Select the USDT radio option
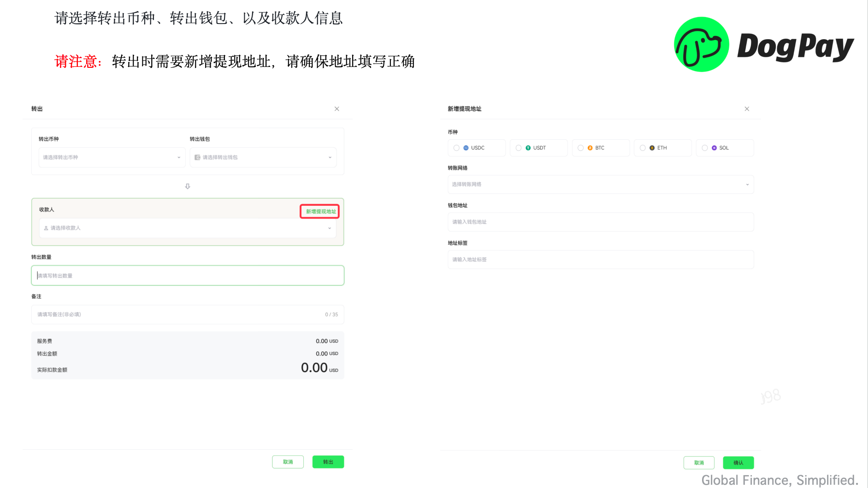The width and height of the screenshot is (868, 488). click(x=519, y=148)
